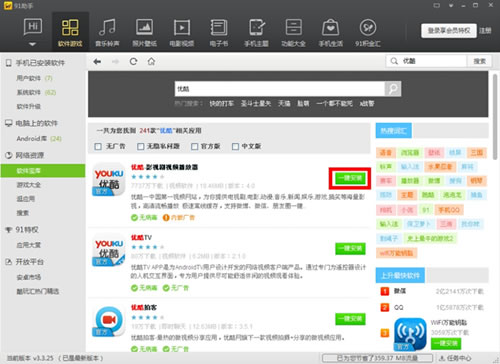Open title bar dropdown menu arrow
This screenshot has height=364, width=500.
[451, 6]
